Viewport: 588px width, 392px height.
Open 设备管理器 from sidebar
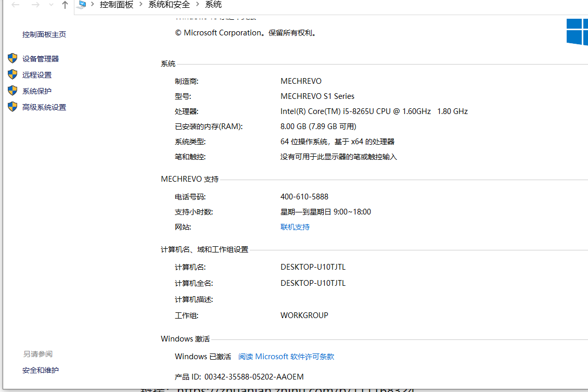pyautogui.click(x=41, y=58)
